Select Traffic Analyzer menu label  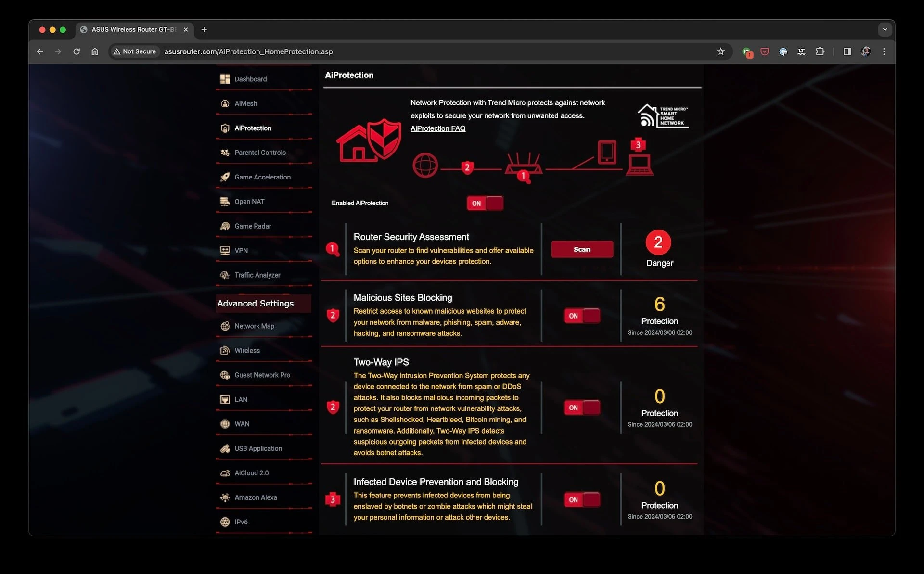tap(257, 275)
